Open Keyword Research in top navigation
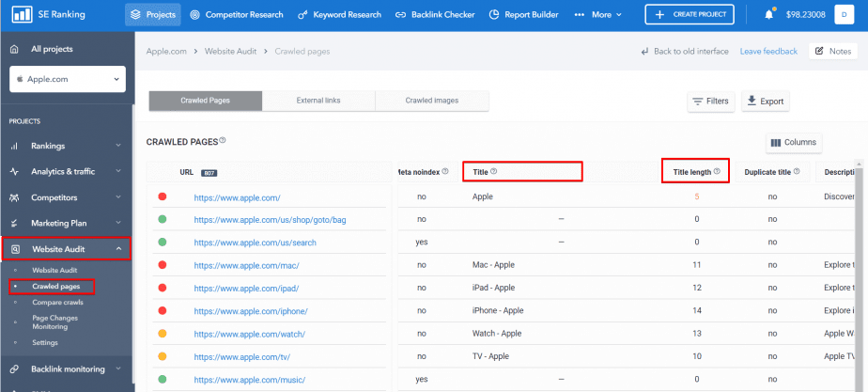This screenshot has width=868, height=392. 339,15
